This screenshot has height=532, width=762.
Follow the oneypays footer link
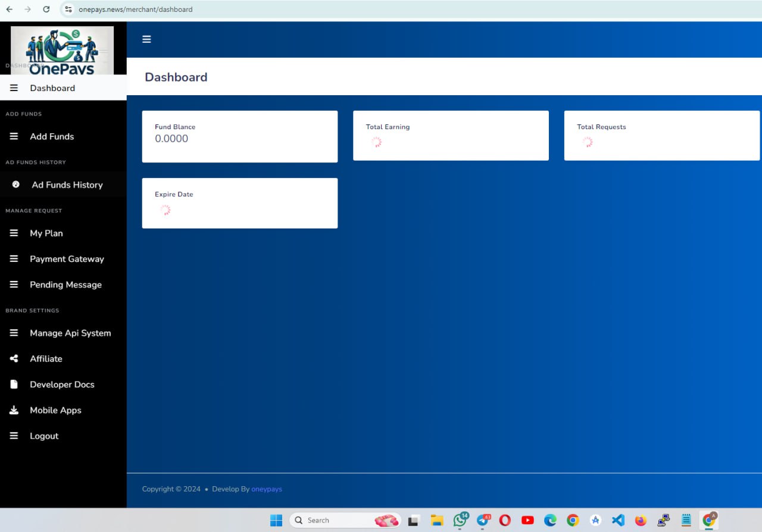(x=267, y=489)
